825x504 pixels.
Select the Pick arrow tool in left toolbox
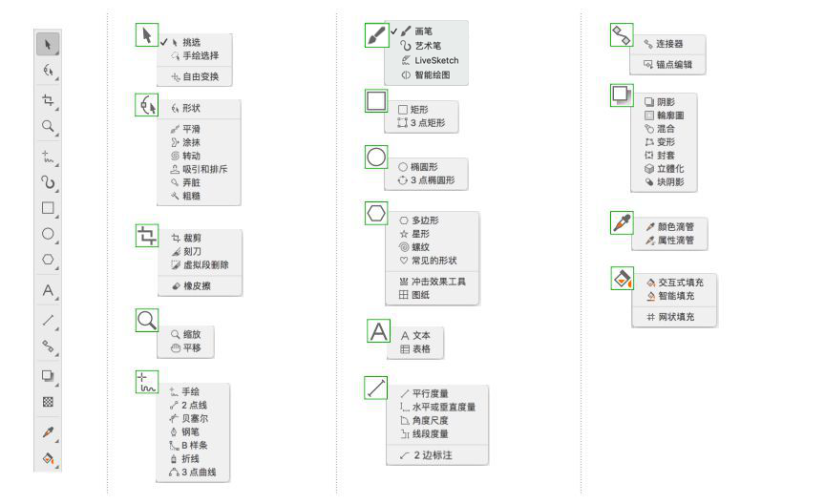48,44
